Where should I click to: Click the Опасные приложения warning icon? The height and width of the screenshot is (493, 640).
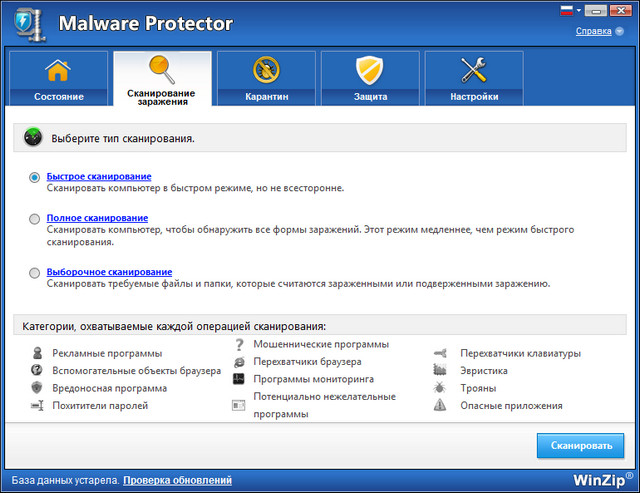click(x=439, y=405)
